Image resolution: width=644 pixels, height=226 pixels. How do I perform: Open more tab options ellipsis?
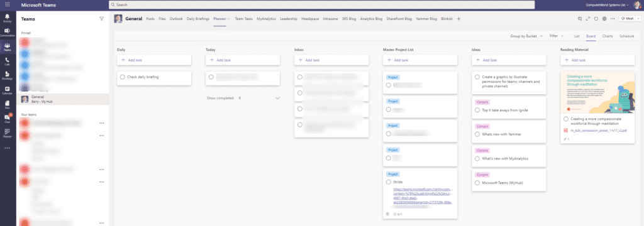coord(613,18)
